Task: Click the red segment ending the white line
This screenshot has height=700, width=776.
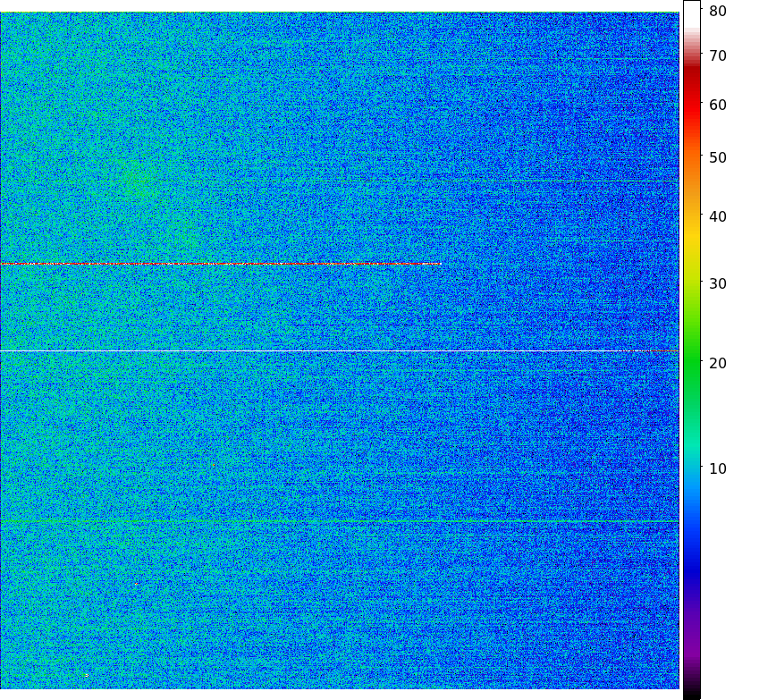Action: 657,351
